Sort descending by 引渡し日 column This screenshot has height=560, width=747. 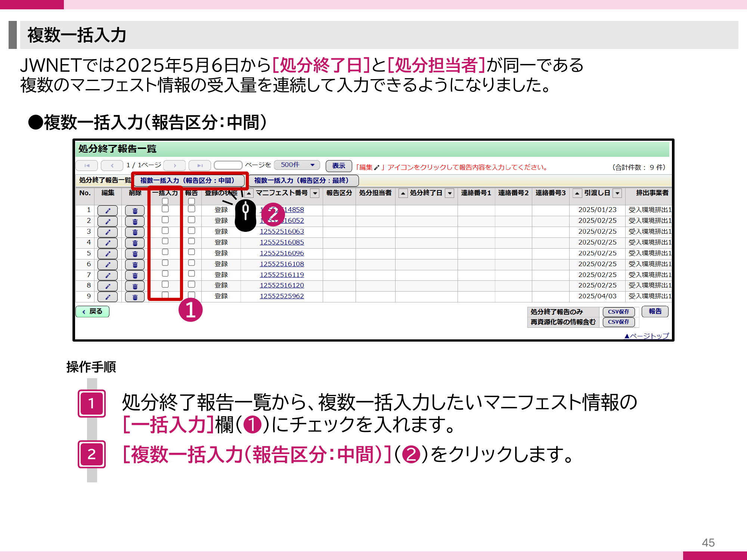(x=618, y=193)
